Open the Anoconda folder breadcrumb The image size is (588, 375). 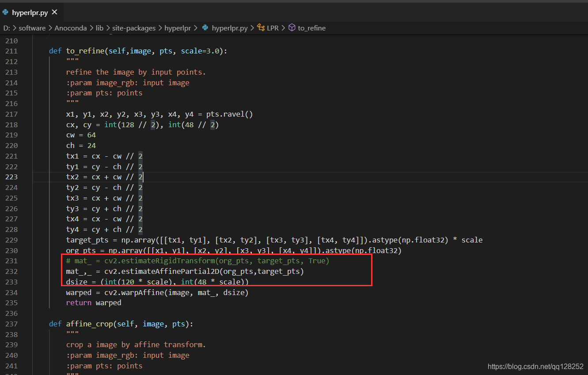point(71,28)
